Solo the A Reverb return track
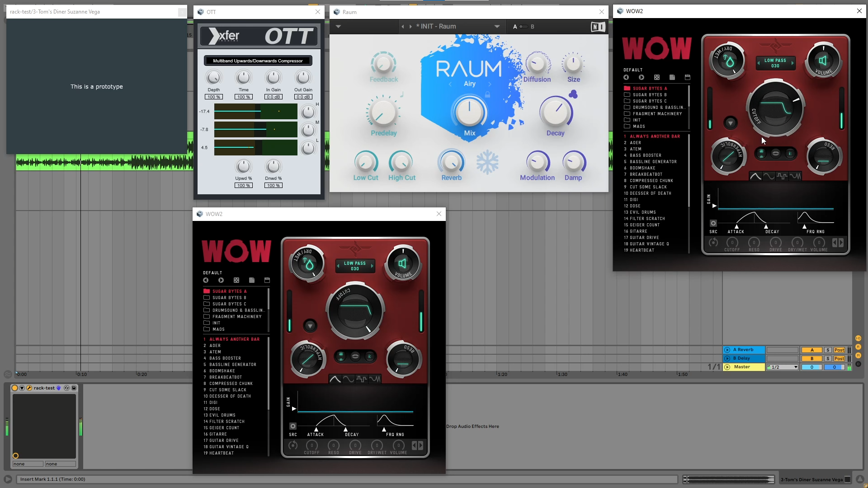 (x=828, y=350)
